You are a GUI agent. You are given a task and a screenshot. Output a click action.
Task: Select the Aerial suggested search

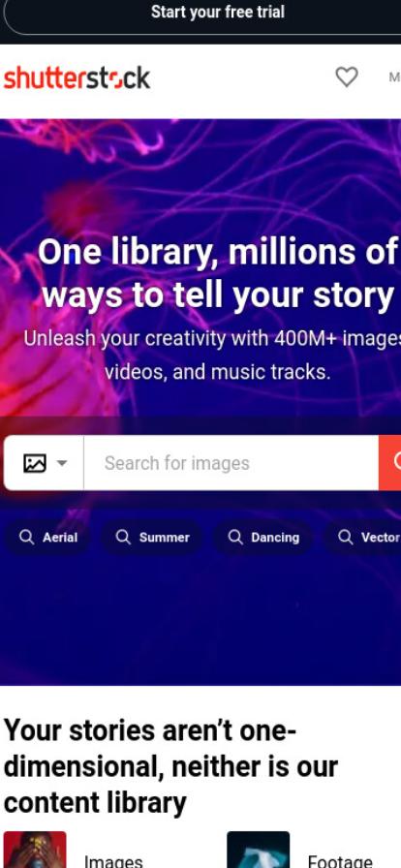[46, 537]
